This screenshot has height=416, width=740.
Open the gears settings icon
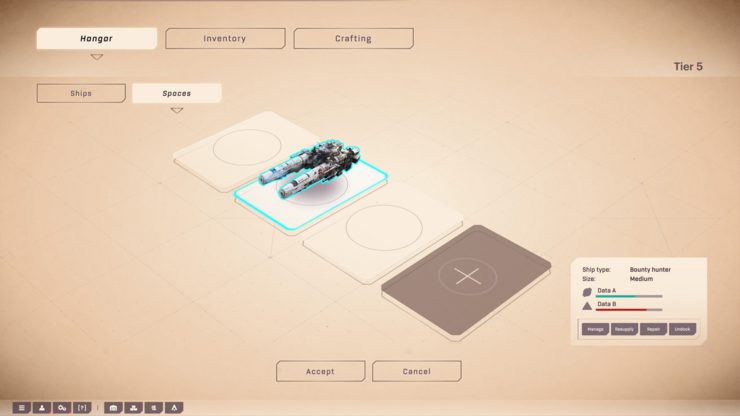(62, 408)
